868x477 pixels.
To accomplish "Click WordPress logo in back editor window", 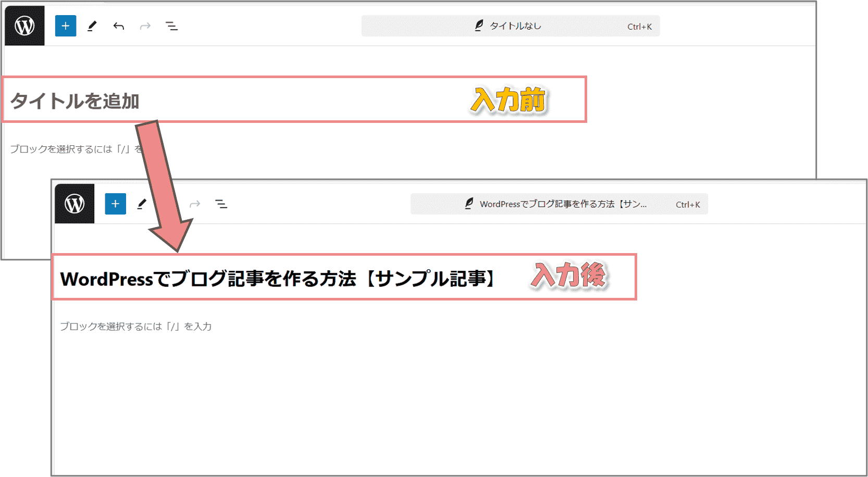I will click(x=24, y=26).
